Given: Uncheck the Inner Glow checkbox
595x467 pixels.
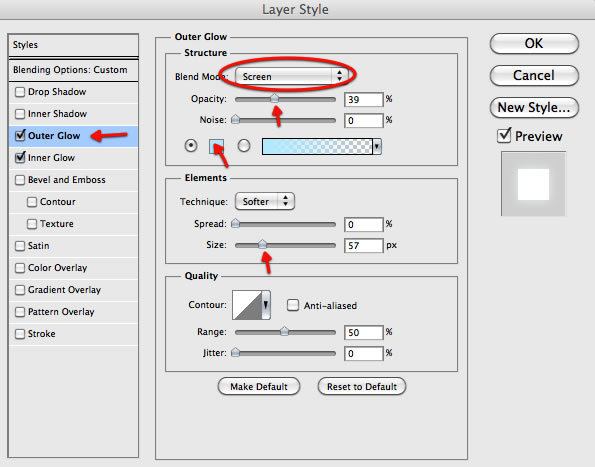Looking at the screenshot, I should 20,157.
